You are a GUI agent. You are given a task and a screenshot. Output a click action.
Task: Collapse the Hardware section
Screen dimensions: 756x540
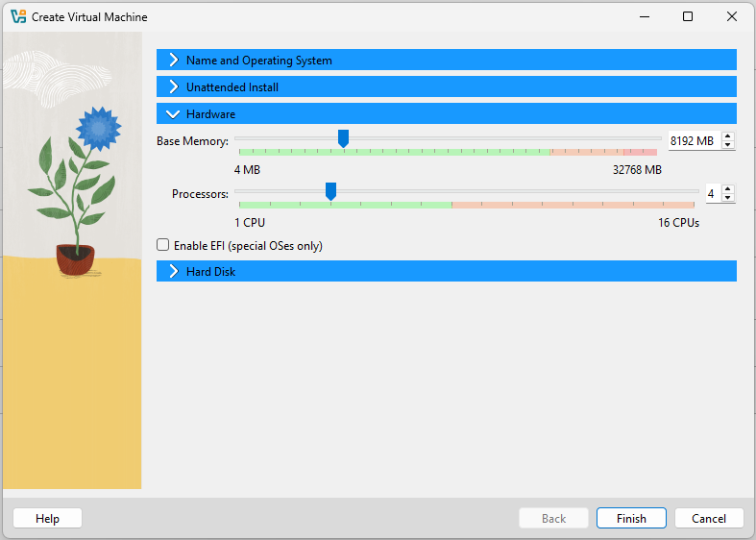pos(447,113)
